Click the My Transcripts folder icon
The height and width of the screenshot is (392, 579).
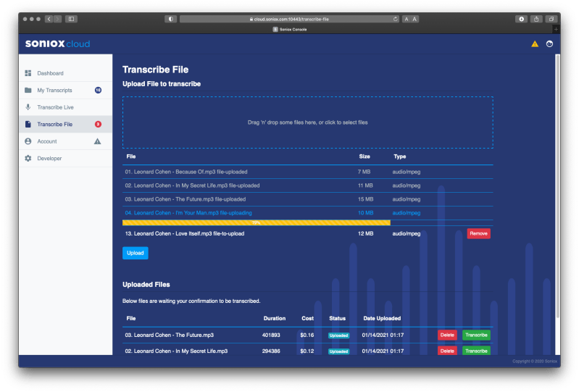point(28,90)
